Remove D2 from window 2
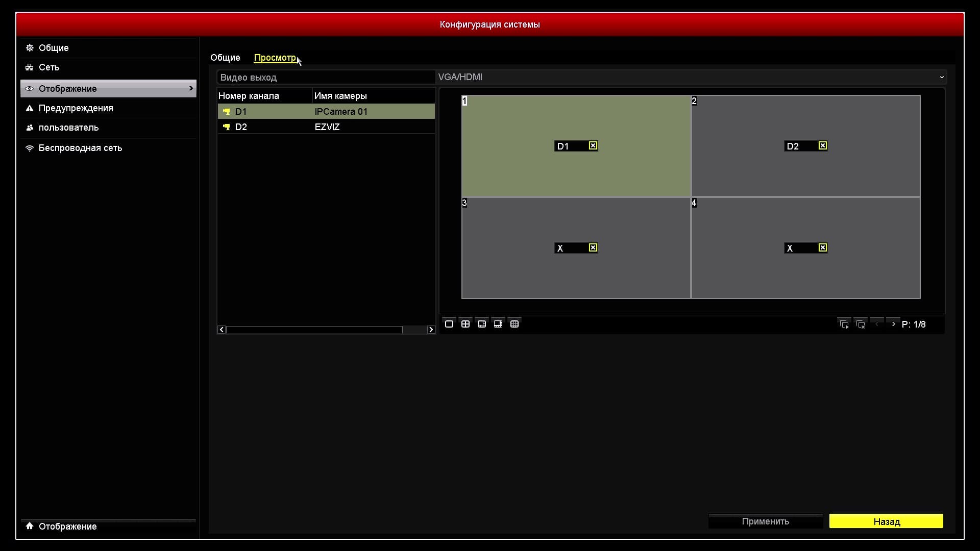The height and width of the screenshot is (551, 980). 822,146
